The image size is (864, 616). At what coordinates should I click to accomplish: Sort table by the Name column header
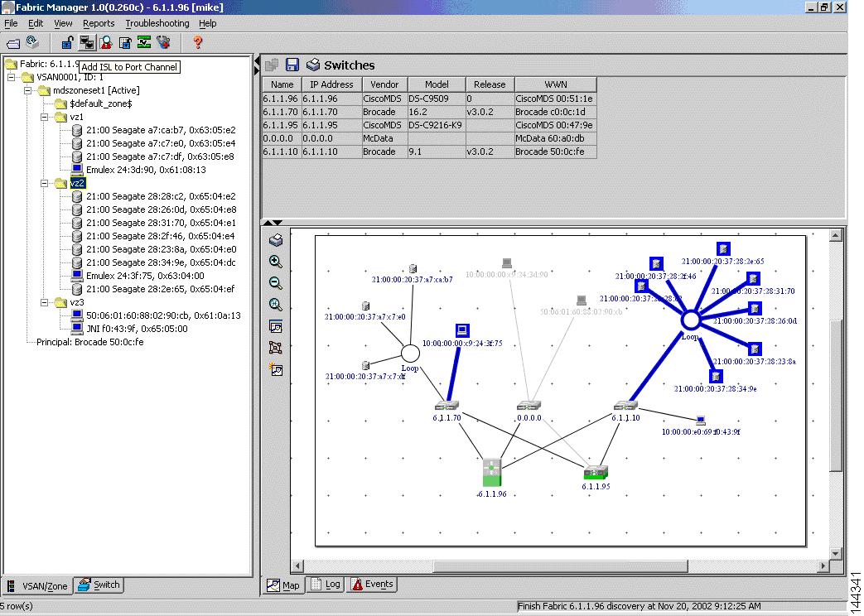(282, 84)
